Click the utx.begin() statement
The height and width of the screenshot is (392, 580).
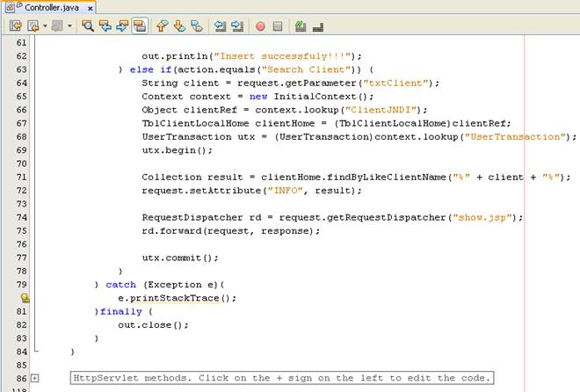tap(178, 150)
